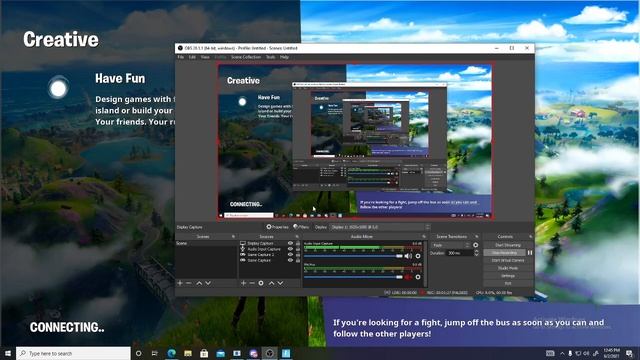Undock the Audio Mixer panel icon
This screenshot has height=360, width=640.
(x=424, y=237)
